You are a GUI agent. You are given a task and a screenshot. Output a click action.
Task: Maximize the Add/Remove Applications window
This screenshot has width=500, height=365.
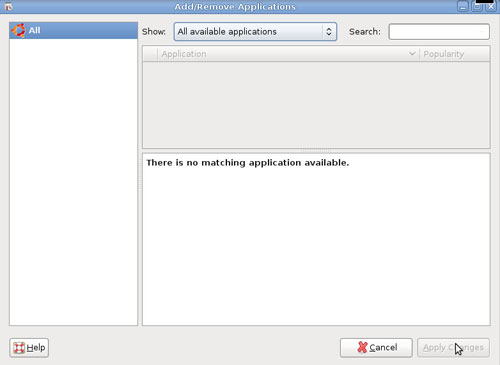[x=477, y=6]
